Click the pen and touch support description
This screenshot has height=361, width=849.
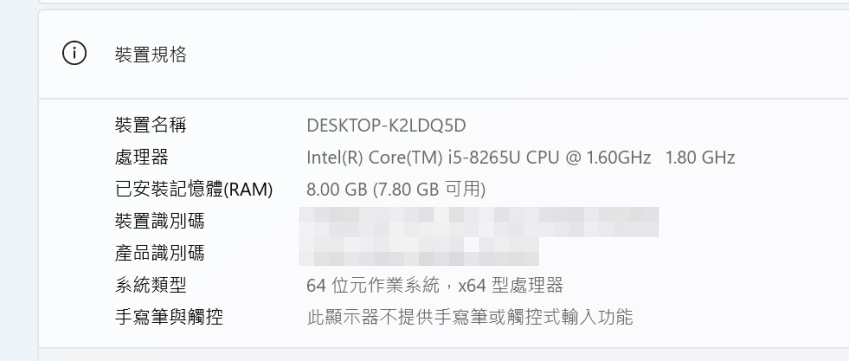click(x=469, y=317)
